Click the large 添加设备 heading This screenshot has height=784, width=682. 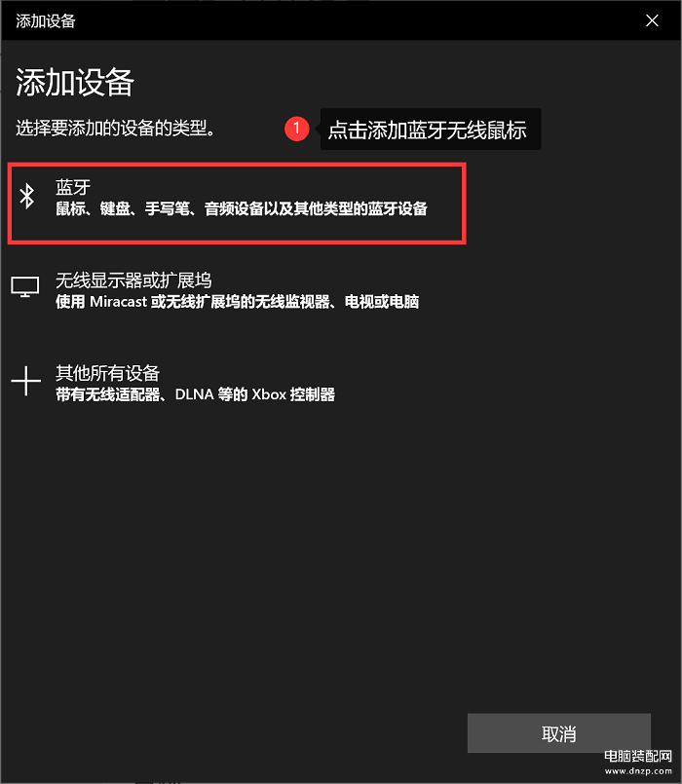tap(75, 83)
